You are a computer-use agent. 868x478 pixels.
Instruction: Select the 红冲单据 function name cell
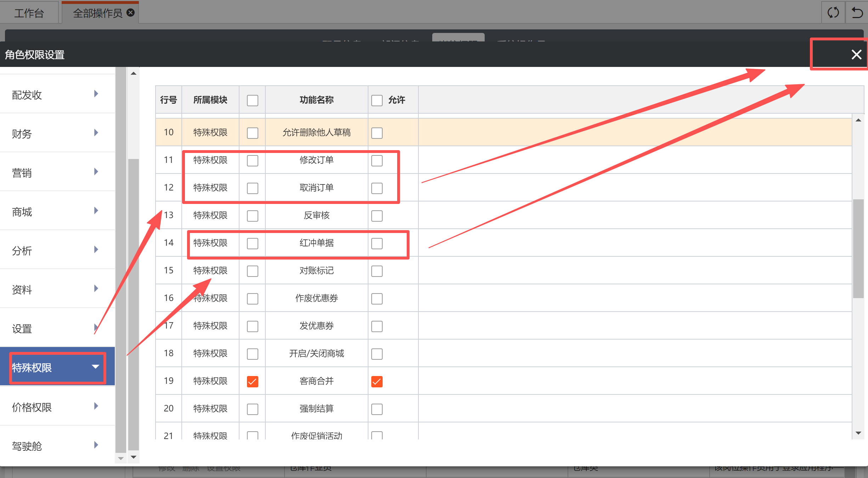point(317,243)
